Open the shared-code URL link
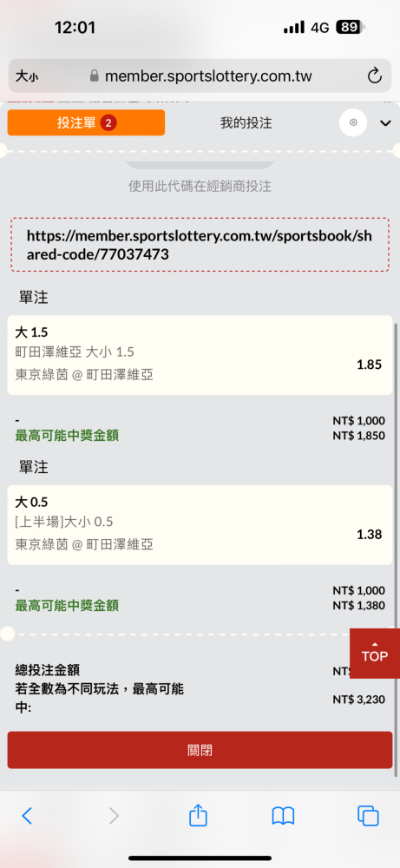400x868 pixels. point(200,245)
